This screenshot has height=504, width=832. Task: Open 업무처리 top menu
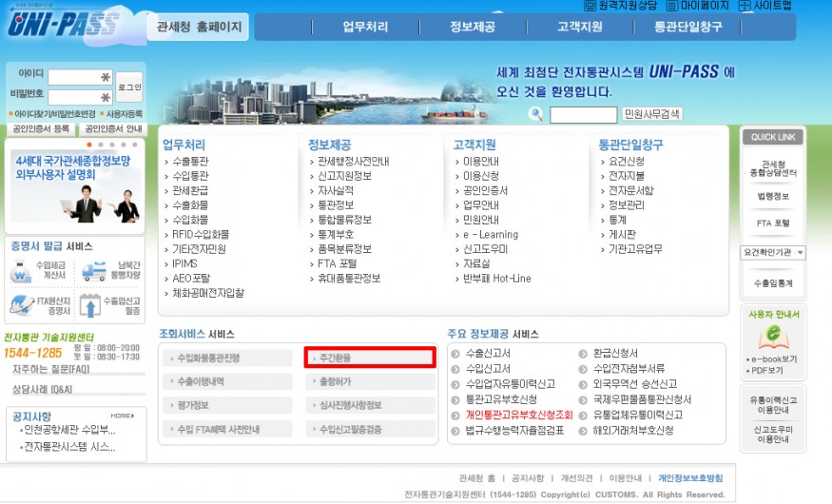click(365, 27)
